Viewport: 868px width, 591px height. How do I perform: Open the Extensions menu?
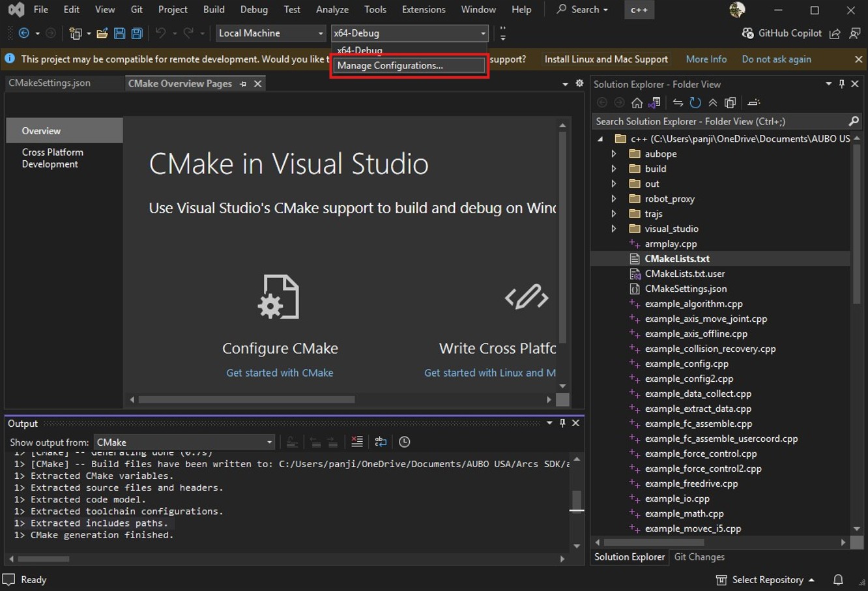pos(424,10)
